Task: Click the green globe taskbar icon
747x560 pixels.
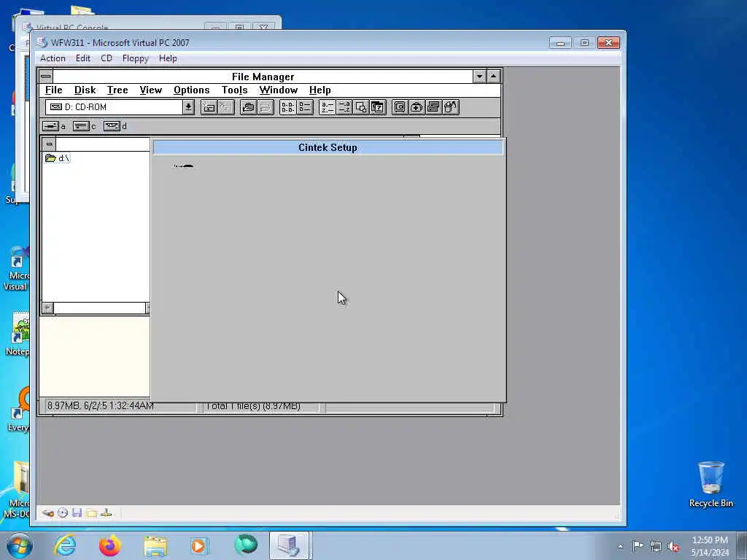Action: click(x=246, y=545)
